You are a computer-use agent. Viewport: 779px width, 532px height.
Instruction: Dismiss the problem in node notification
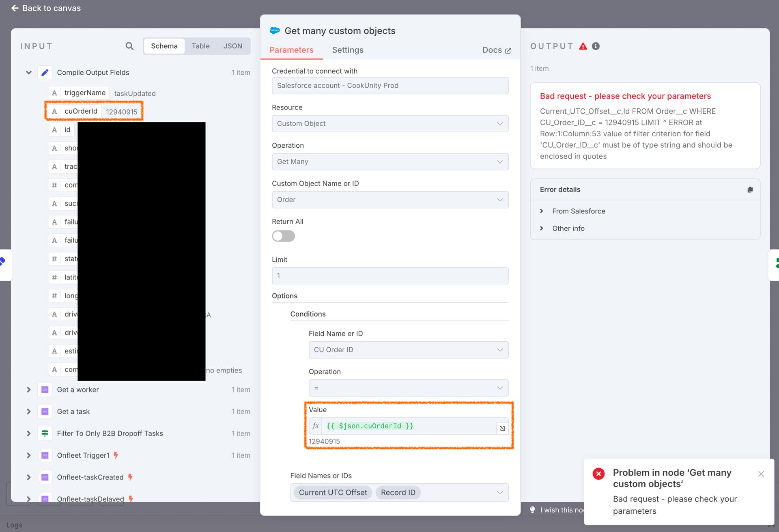coord(761,474)
